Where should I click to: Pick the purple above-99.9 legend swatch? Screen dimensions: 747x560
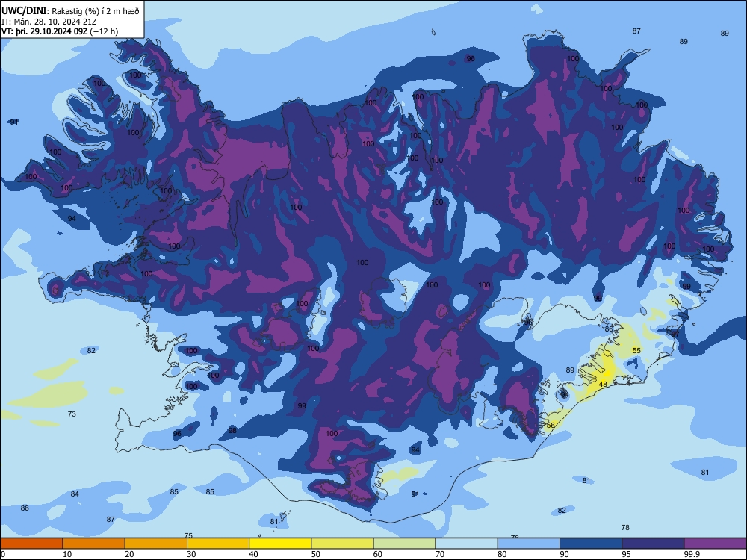[x=715, y=544]
